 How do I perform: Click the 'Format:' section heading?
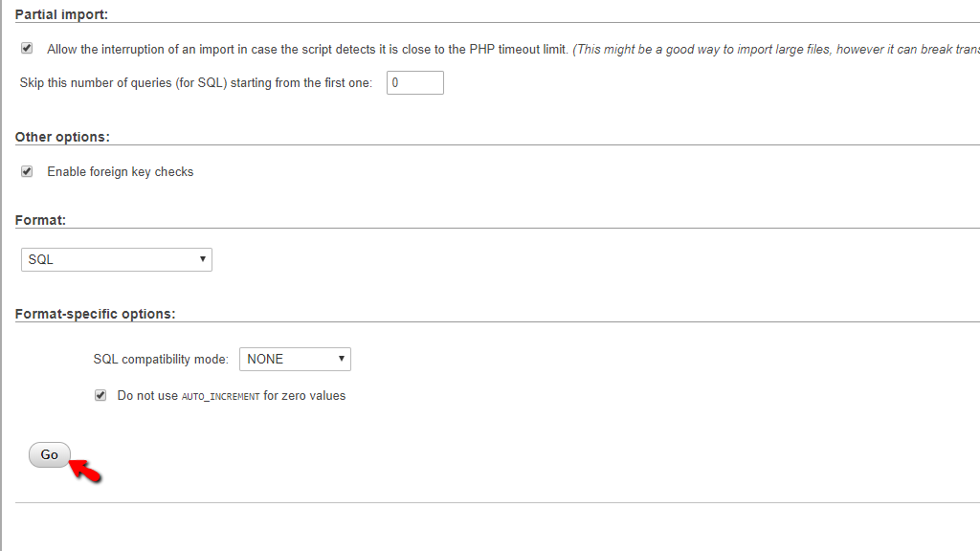(x=40, y=220)
